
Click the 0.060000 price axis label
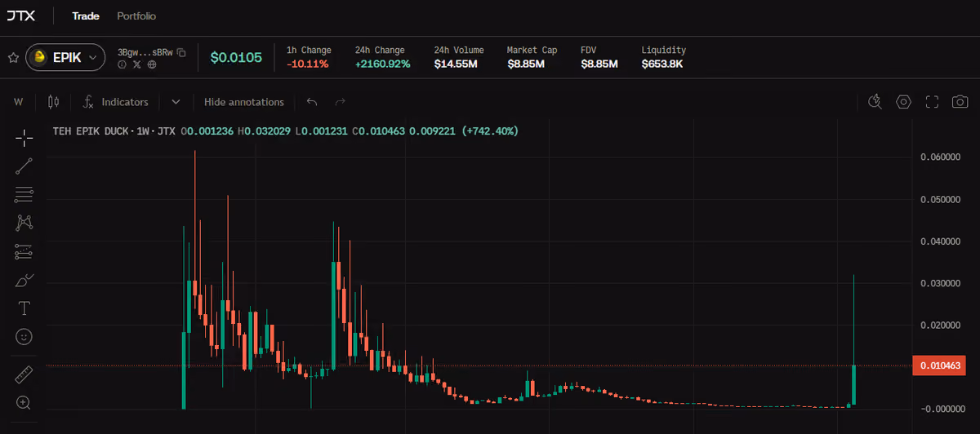(x=941, y=157)
